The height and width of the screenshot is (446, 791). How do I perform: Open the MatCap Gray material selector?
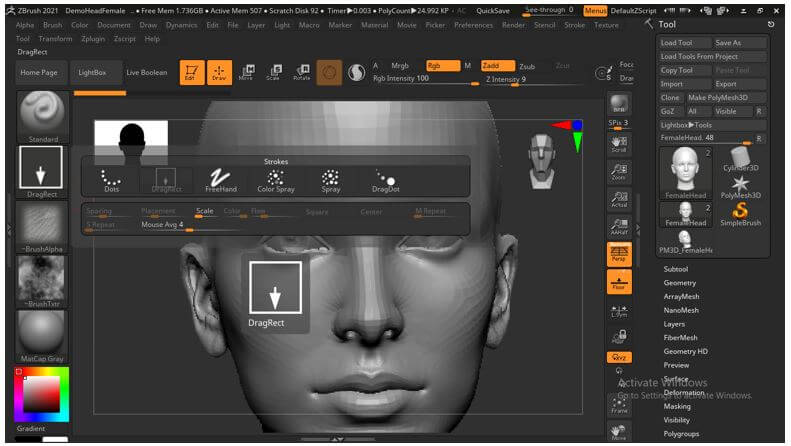[x=42, y=336]
